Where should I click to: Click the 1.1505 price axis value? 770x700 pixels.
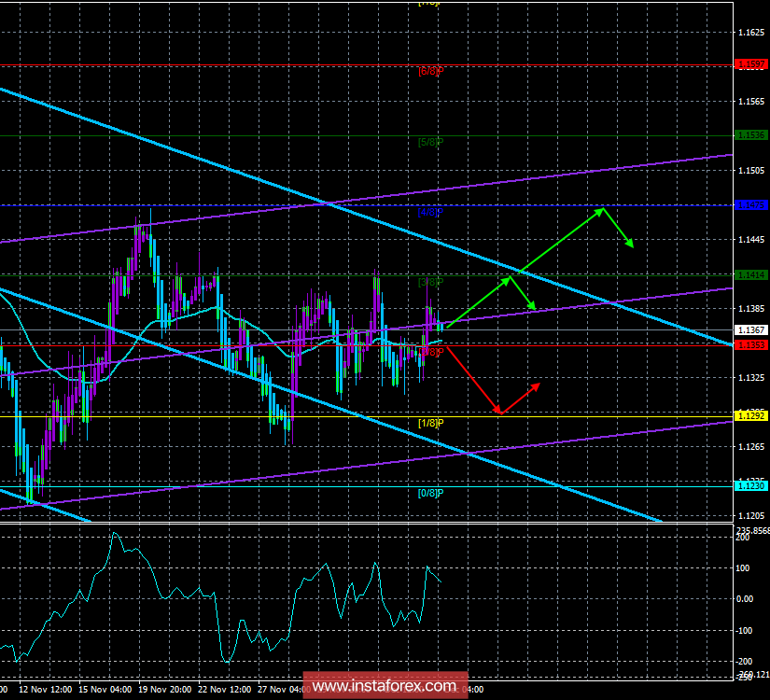pos(751,171)
